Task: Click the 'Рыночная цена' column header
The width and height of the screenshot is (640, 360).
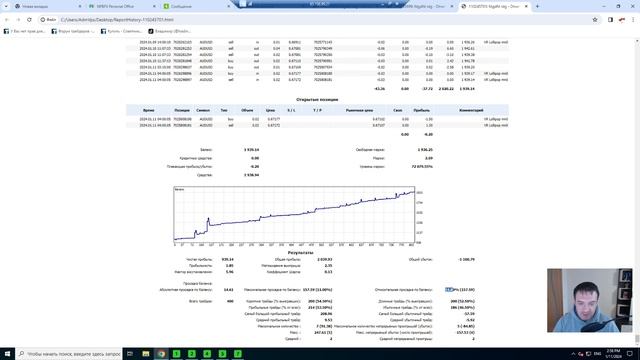Action: (x=359, y=110)
